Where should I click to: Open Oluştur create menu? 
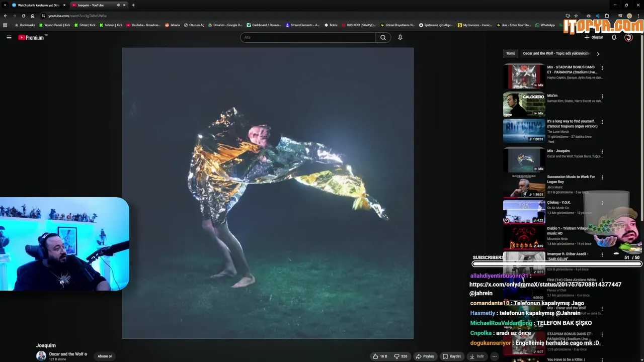594,37
